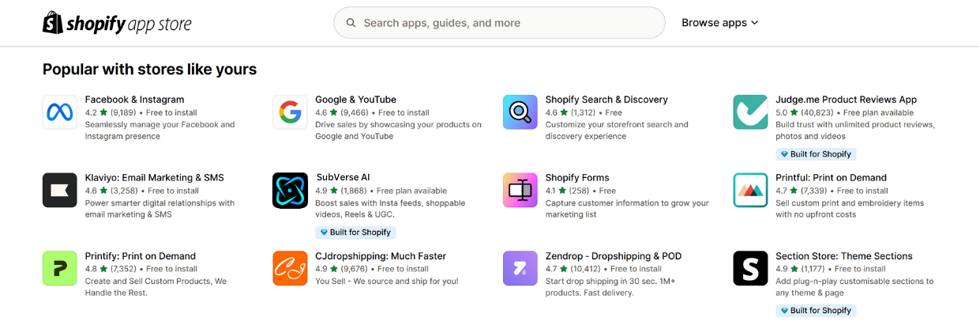Open Klaviyo: Email Marketing & SMS title
This screenshot has width=980, height=329.
click(154, 178)
